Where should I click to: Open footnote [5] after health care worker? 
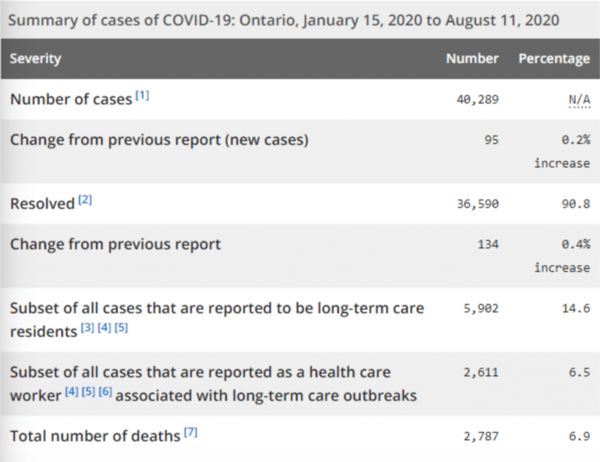[90, 391]
